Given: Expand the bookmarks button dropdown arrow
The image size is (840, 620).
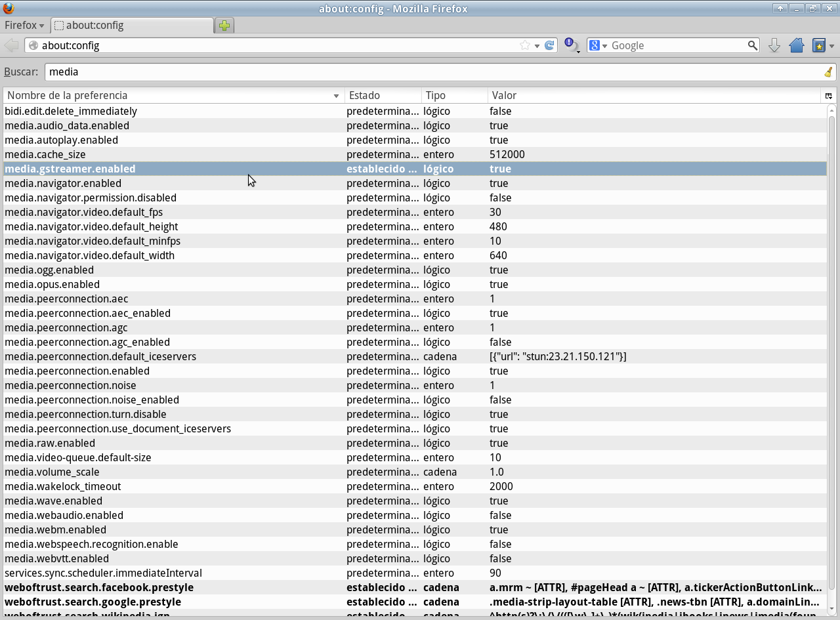Looking at the screenshot, I should (831, 46).
